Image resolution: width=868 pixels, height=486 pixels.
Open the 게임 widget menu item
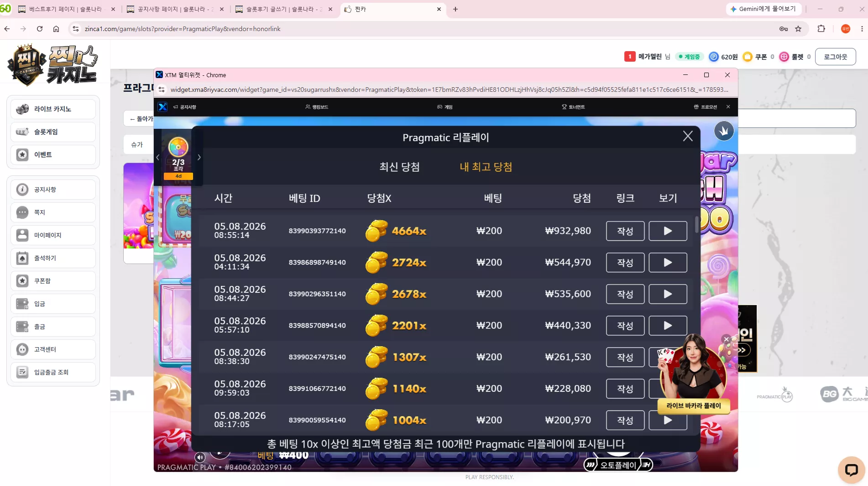[445, 107]
